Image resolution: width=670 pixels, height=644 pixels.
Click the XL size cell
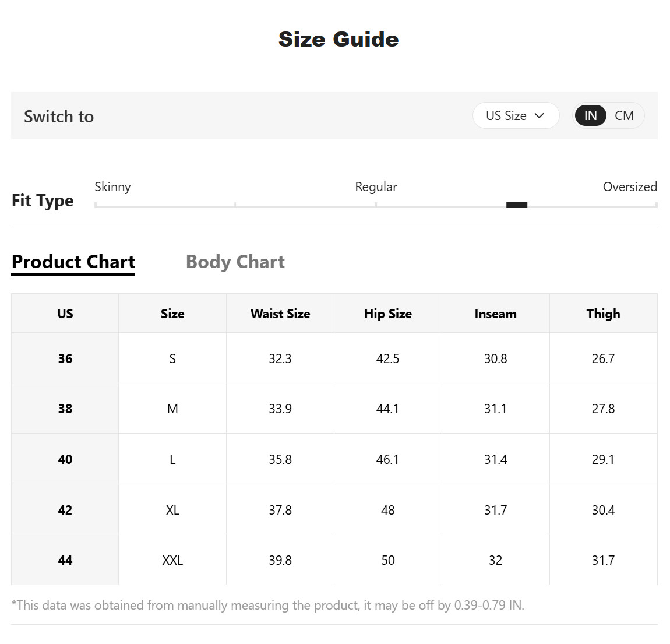(172, 509)
